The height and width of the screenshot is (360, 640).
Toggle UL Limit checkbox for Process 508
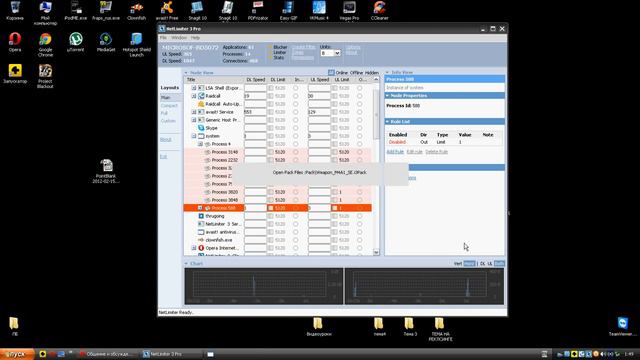click(335, 208)
